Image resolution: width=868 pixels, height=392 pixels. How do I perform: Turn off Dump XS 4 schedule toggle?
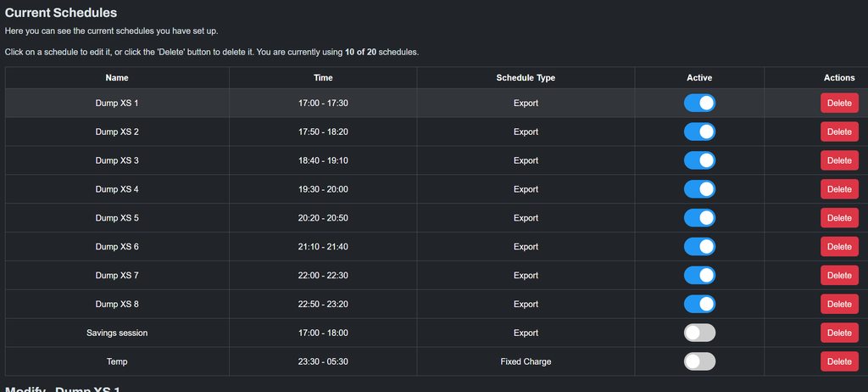click(x=699, y=189)
